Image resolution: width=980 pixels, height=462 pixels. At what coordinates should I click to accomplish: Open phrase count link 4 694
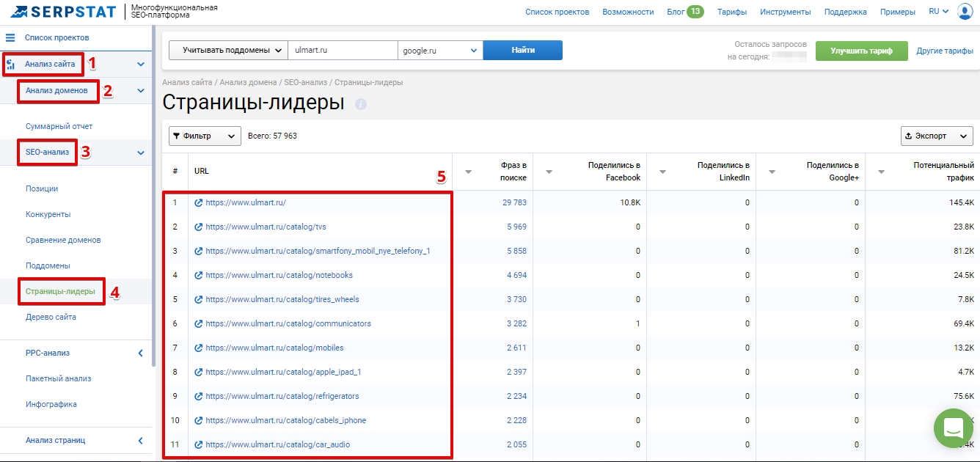click(516, 275)
